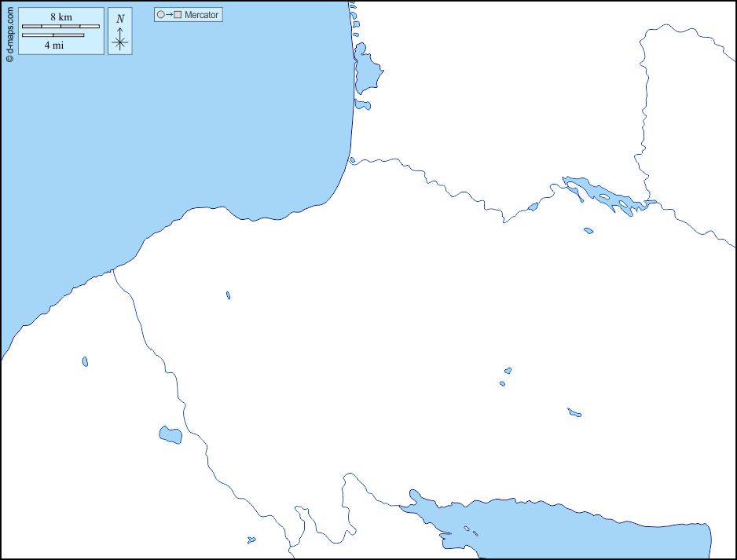Viewport: 737px width, 560px height.
Task: Select the tiny lake in the map center-left
Action: tap(228, 295)
